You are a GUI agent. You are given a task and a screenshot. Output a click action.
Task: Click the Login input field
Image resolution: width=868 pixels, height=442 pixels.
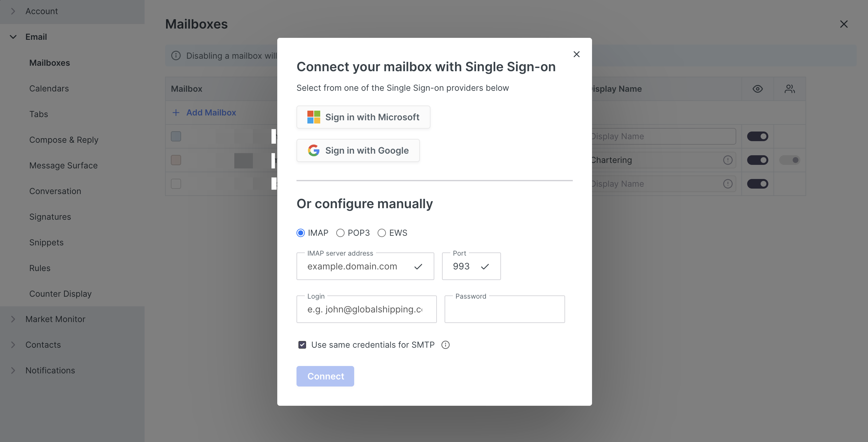(366, 309)
